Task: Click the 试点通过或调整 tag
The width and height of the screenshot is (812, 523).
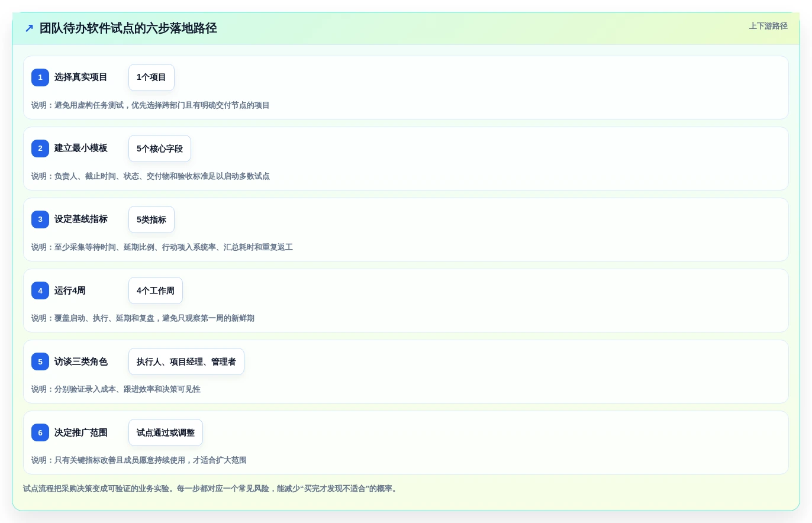Action: [x=166, y=432]
